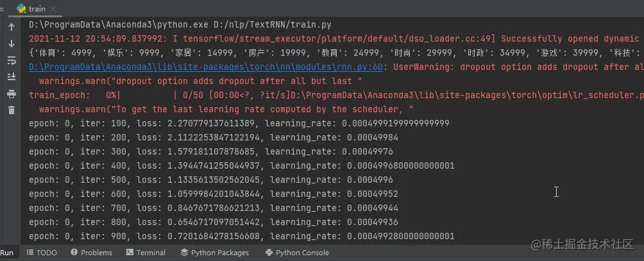644x261 pixels.
Task: Open the TODO tool window
Action: [42, 253]
